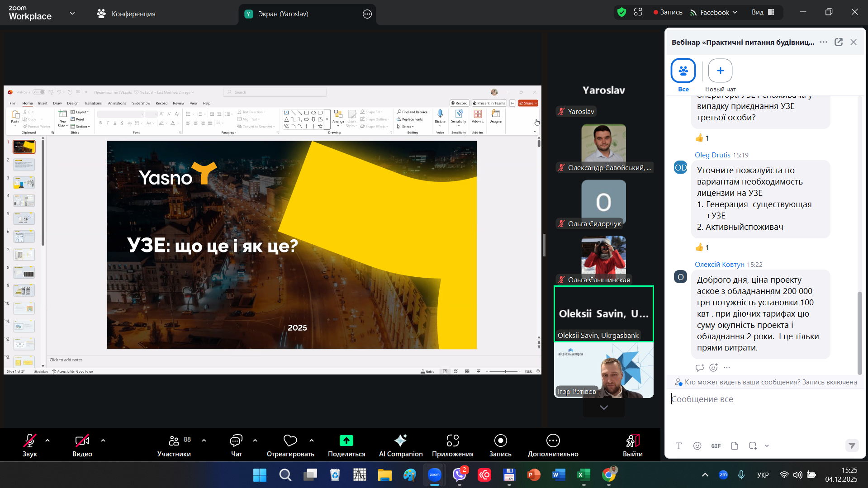Screen dimensions: 868x488
Task: Create a Новый чат with plus button
Action: click(720, 71)
